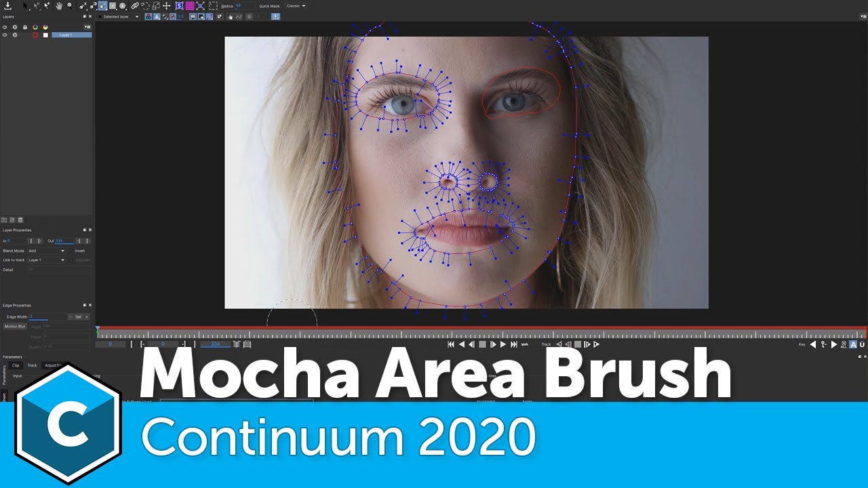Click the gear icon on Layer 1 row
This screenshot has height=488, width=868.
pos(15,35)
